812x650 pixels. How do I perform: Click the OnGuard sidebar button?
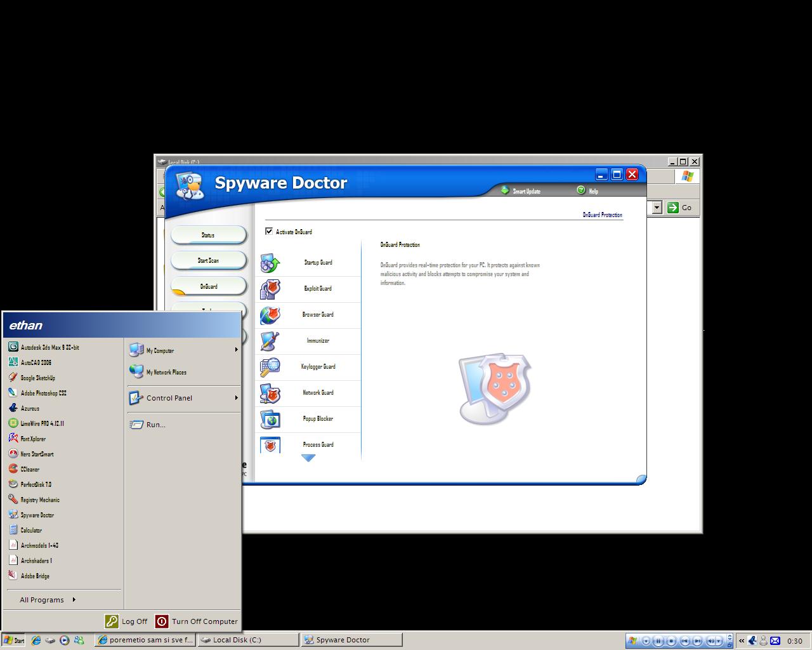tap(208, 286)
